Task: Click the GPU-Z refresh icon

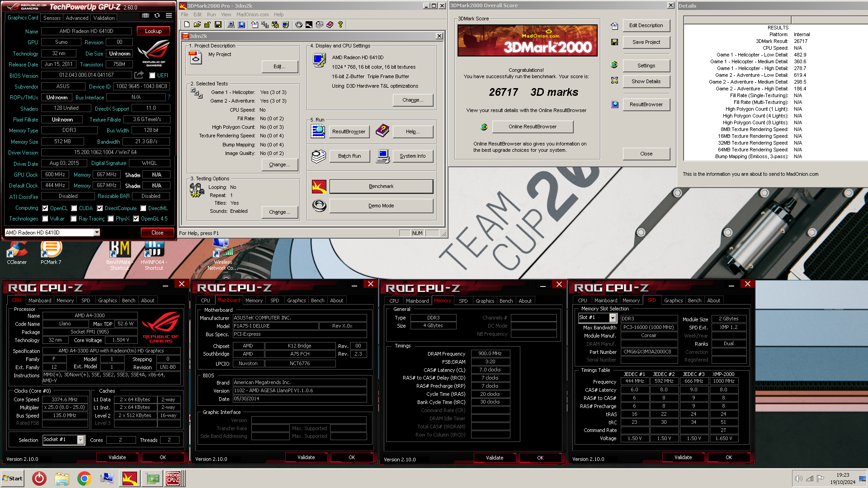Action: click(157, 15)
